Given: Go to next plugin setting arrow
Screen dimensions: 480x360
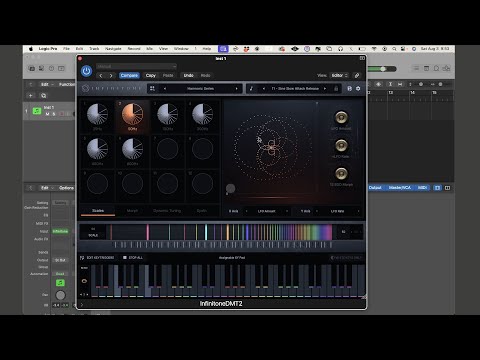Looking at the screenshot, I should 111,76.
